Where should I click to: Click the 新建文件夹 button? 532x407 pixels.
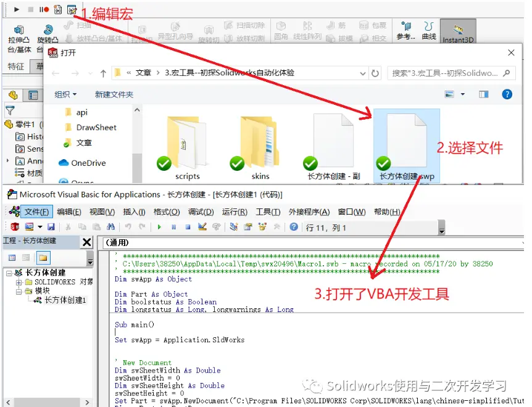pyautogui.click(x=114, y=94)
